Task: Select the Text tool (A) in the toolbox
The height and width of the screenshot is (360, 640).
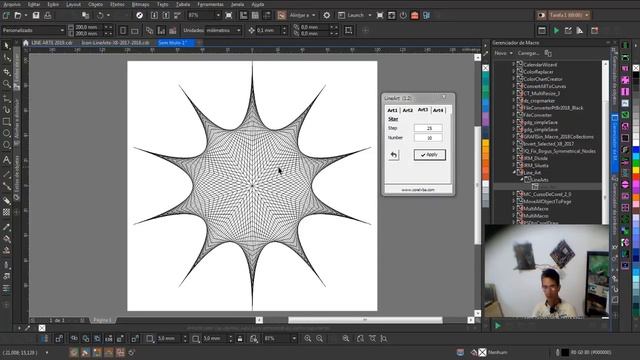Action: click(x=6, y=160)
